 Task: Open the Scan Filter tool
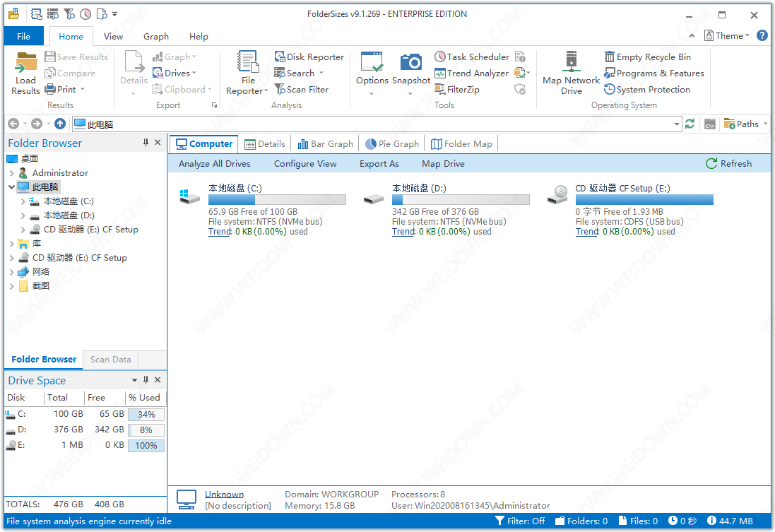(x=301, y=89)
